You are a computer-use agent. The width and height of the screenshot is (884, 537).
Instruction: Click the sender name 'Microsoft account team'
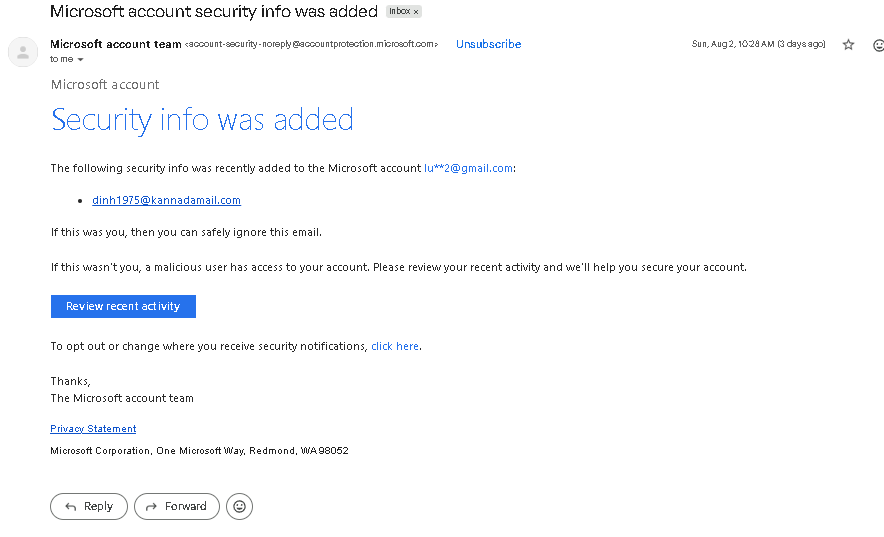tap(116, 44)
